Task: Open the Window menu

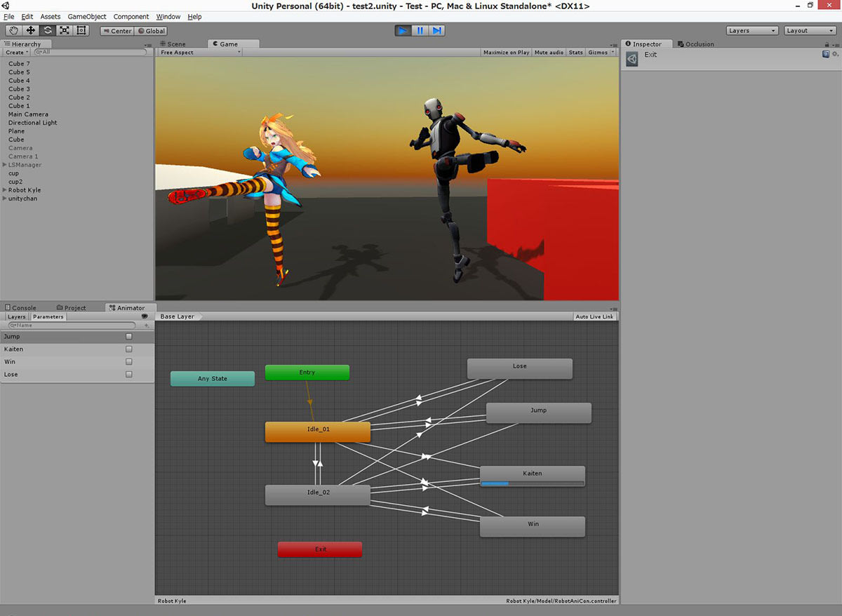Action: pos(168,17)
